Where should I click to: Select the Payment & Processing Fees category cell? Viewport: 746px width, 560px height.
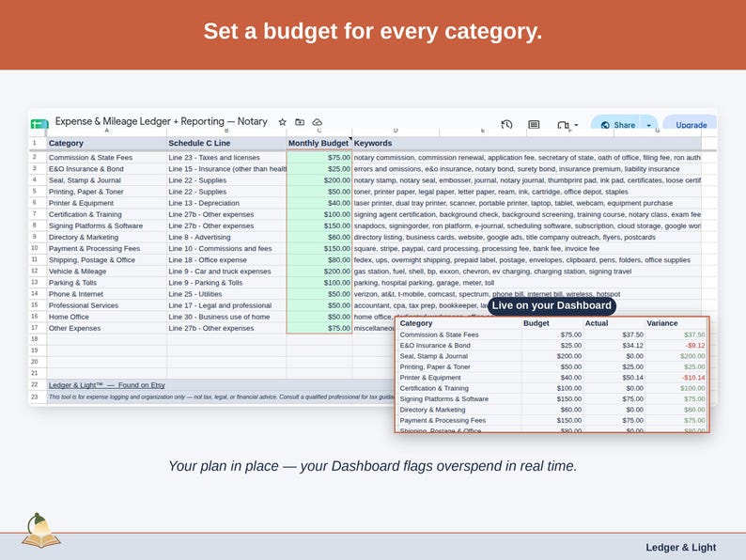pos(107,249)
